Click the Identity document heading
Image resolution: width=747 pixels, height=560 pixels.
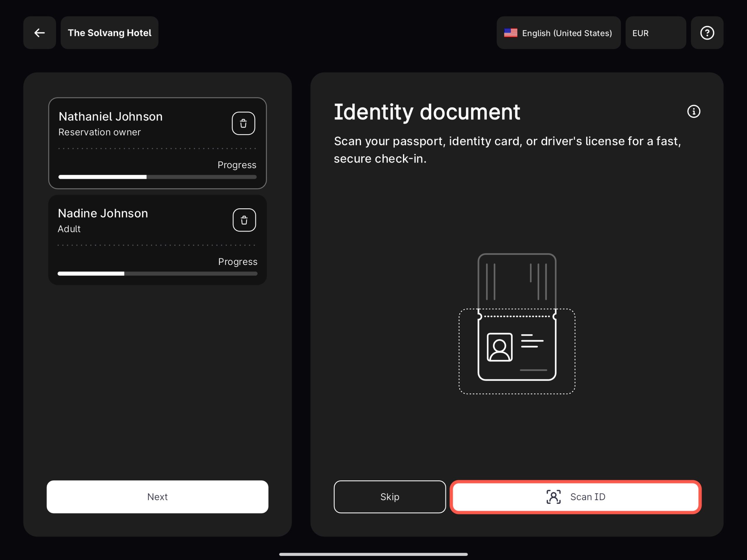427,112
